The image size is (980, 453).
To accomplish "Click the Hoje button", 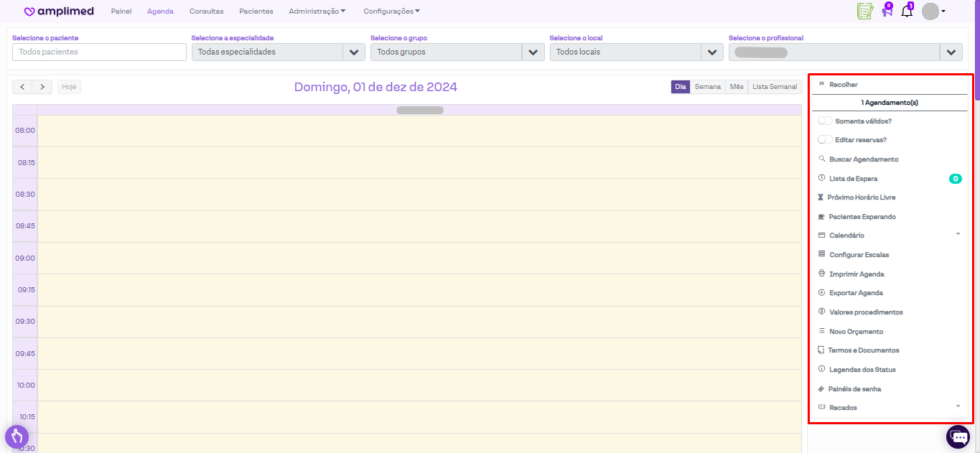I will coord(69,87).
